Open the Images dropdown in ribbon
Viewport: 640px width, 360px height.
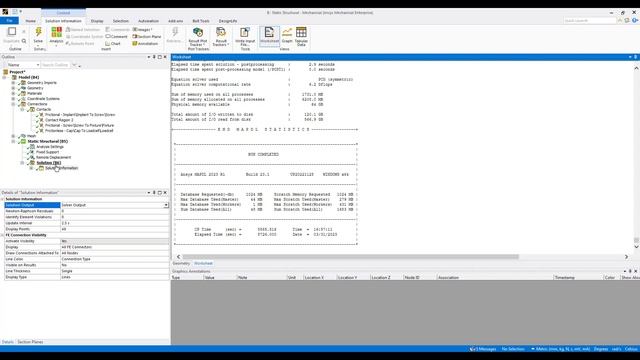[x=142, y=29]
